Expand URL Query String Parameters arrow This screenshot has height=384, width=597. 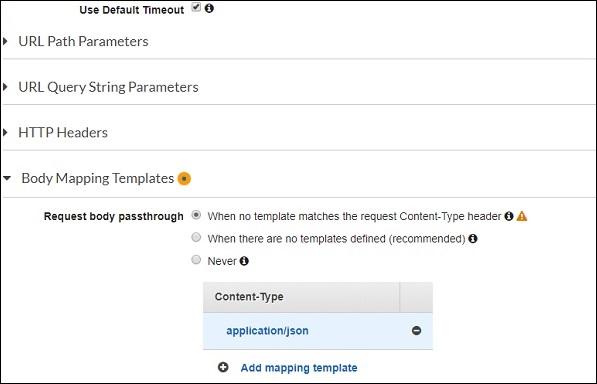point(5,87)
